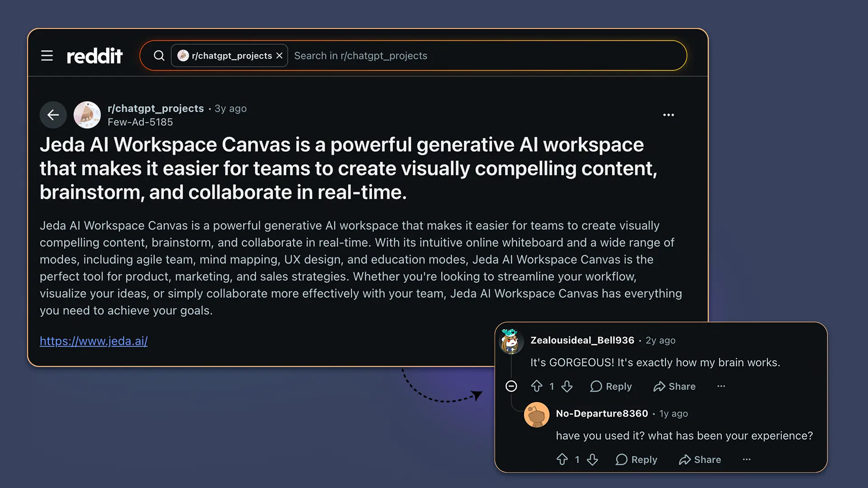Share Zealousideal_Bell936's comment
Viewport: 868px width, 488px height.
tap(675, 386)
